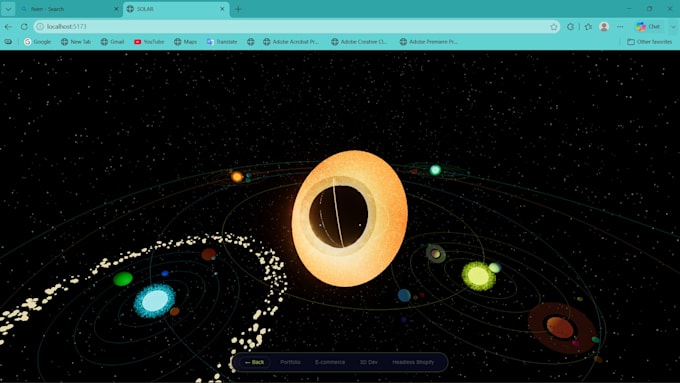680x383 pixels.
Task: Add this page to favorites
Action: tap(554, 27)
